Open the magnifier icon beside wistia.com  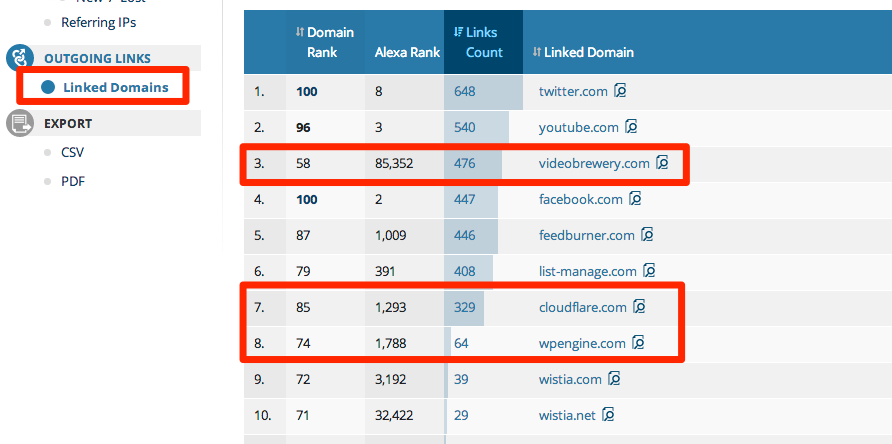click(x=614, y=379)
